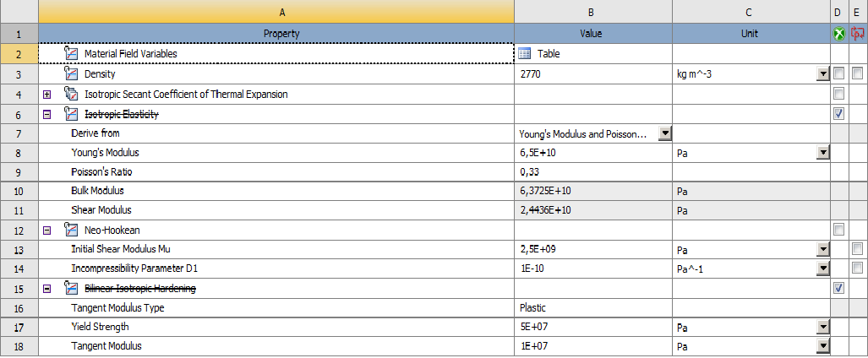Edit Initial Shear Modulus Mu value 2,5E+09
Screen dimensions: 868x358
point(593,250)
